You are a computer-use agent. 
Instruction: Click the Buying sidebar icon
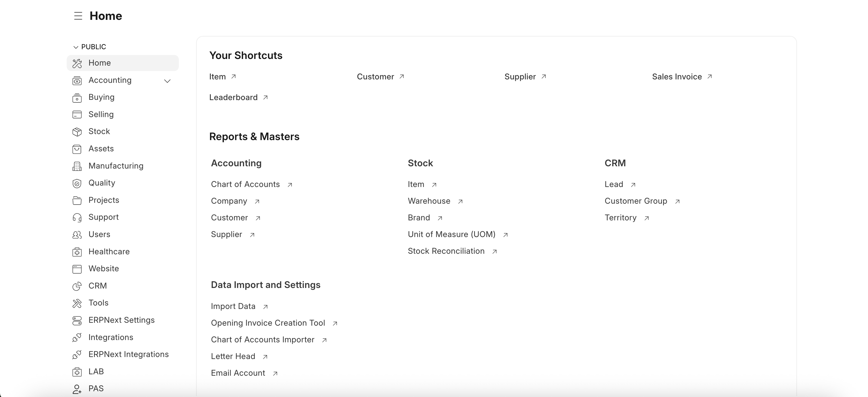(x=77, y=98)
